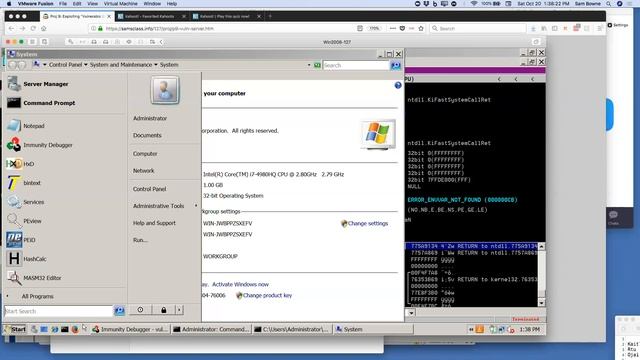Open MASM32 Editor from Start menu
The width and height of the screenshot is (640, 360).
pyautogui.click(x=42, y=278)
